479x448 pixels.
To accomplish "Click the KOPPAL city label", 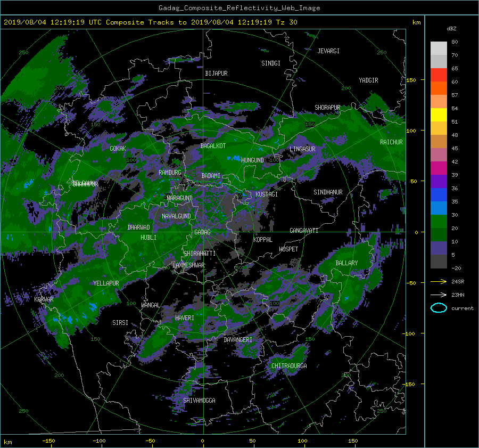I will pos(263,240).
